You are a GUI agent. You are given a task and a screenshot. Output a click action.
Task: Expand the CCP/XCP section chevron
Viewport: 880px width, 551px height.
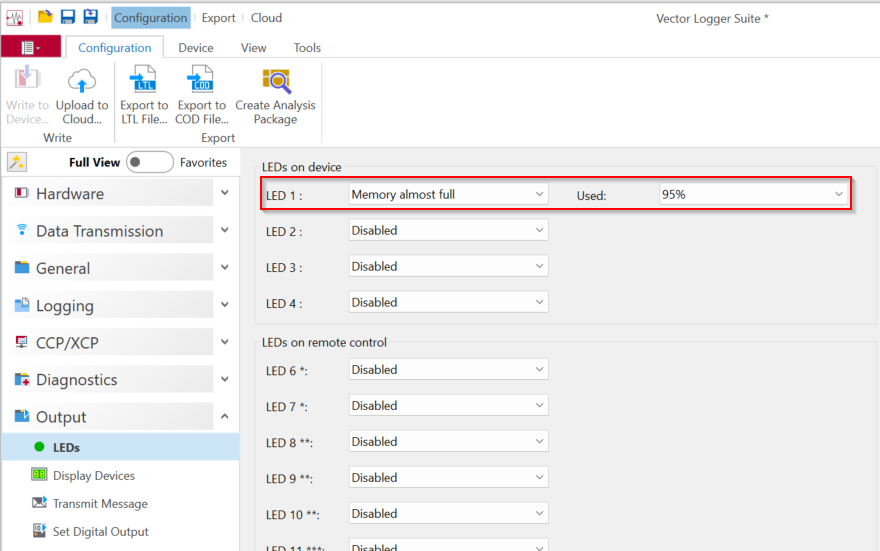[224, 342]
